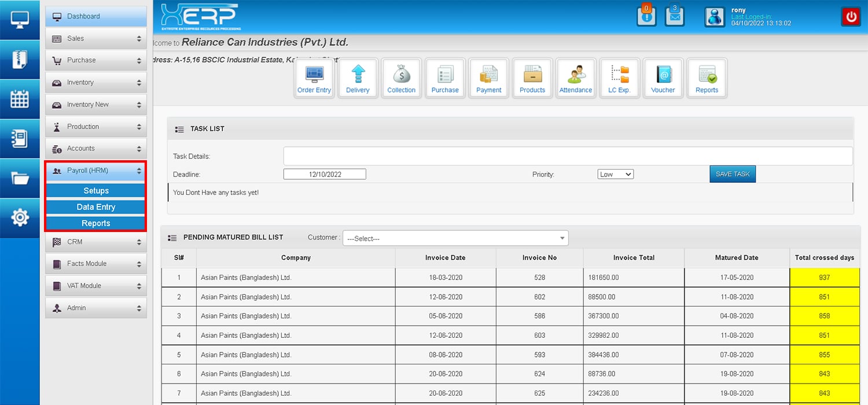
Task: Open the mail messages icon in header
Action: pyautogui.click(x=674, y=16)
